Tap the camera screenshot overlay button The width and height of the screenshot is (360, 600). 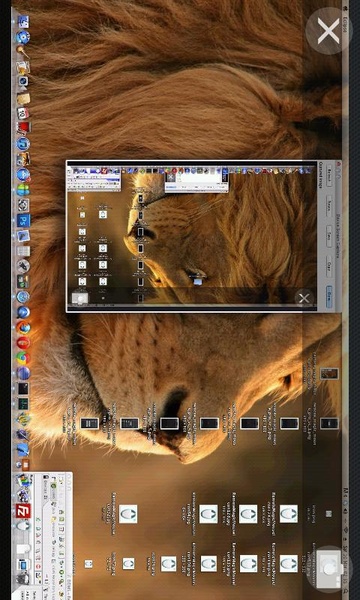coord(329,569)
